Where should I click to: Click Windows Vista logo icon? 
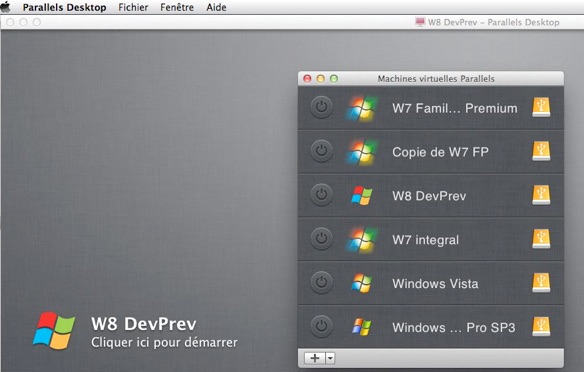362,283
